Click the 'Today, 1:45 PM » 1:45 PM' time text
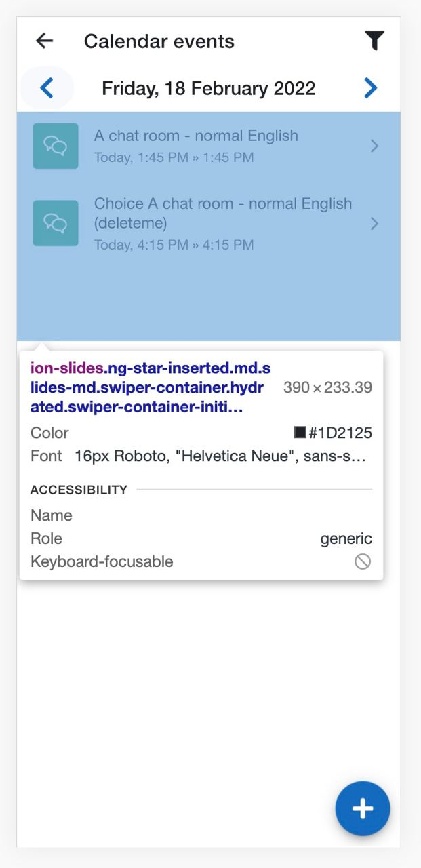The image size is (421, 868). pos(174,158)
